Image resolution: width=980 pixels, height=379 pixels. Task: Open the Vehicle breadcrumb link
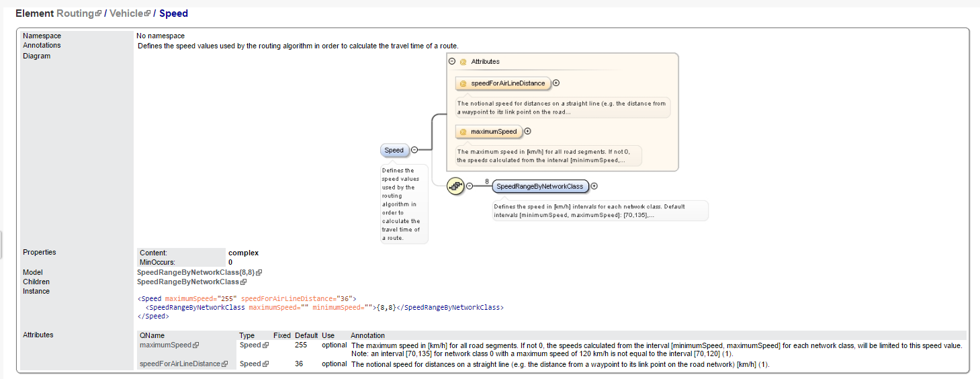point(126,13)
